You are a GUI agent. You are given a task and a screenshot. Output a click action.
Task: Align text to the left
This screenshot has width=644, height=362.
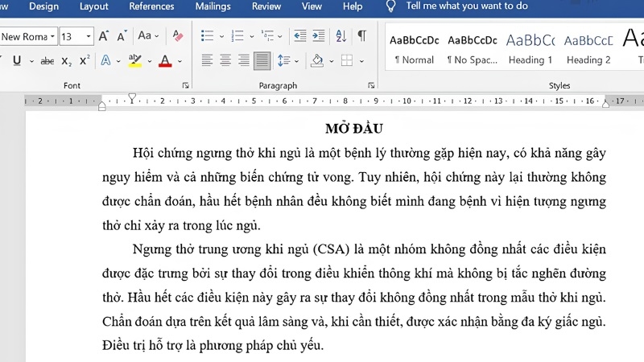tap(207, 61)
